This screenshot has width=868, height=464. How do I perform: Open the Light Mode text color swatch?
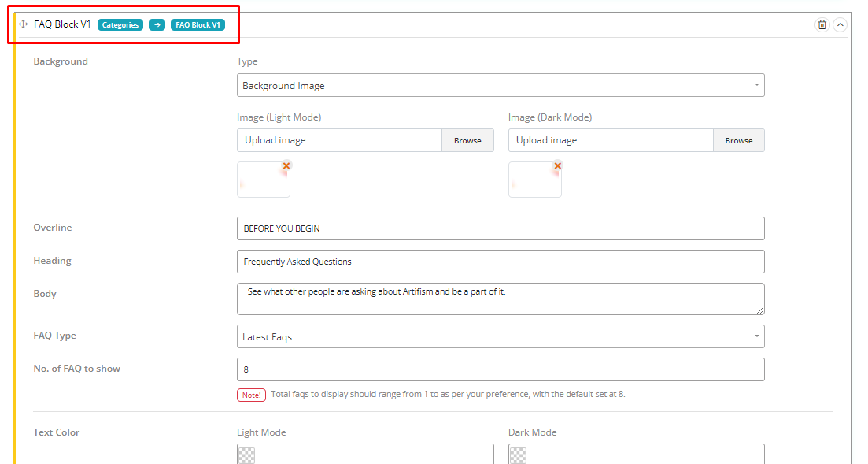click(x=246, y=455)
